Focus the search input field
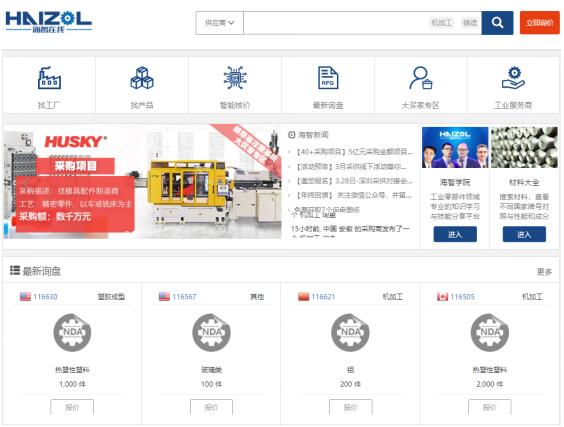This screenshot has width=564, height=427. [336, 23]
